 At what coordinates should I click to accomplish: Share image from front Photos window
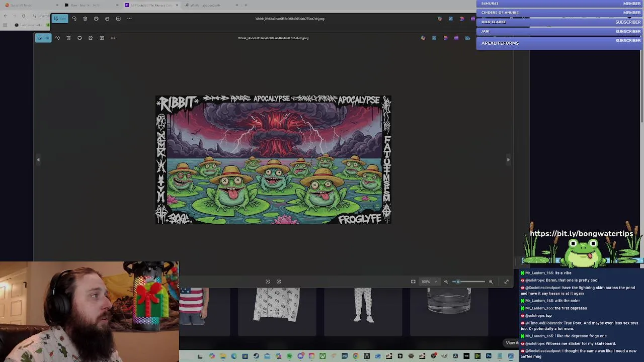pos(91,38)
